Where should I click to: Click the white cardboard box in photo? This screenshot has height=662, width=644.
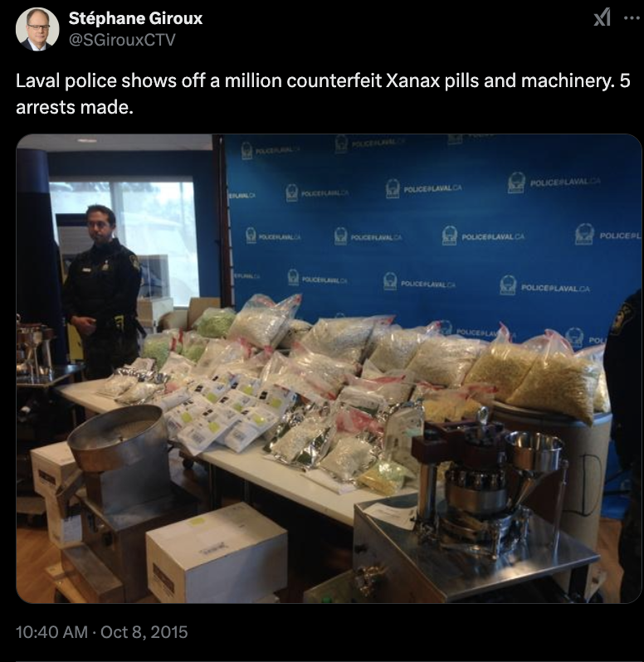pyautogui.click(x=217, y=552)
